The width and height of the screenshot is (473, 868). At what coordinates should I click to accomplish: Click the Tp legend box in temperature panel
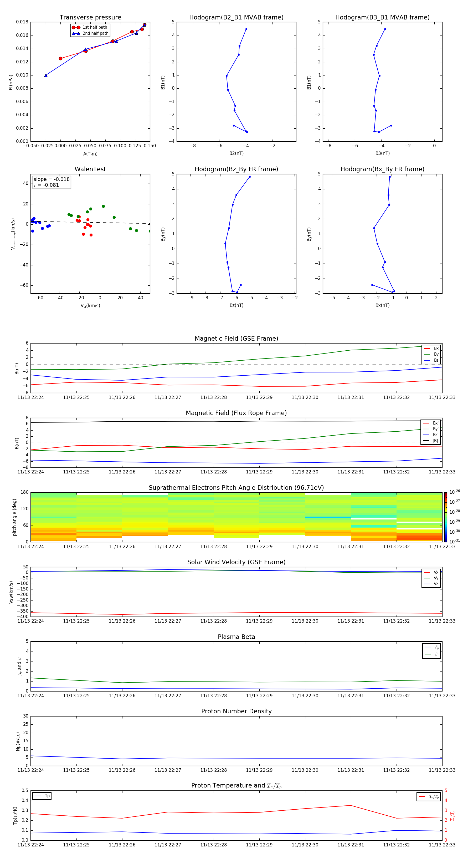click(42, 796)
